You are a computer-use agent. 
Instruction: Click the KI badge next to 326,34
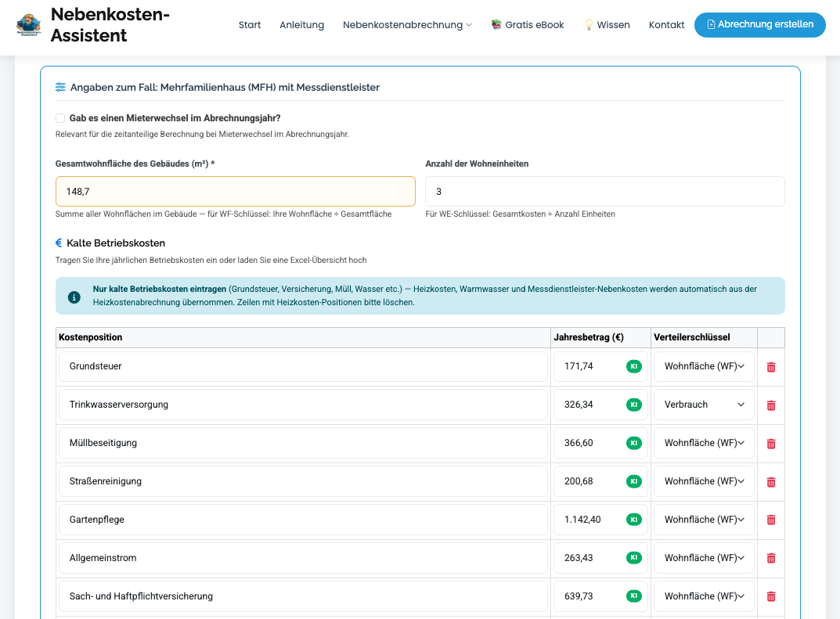click(634, 405)
